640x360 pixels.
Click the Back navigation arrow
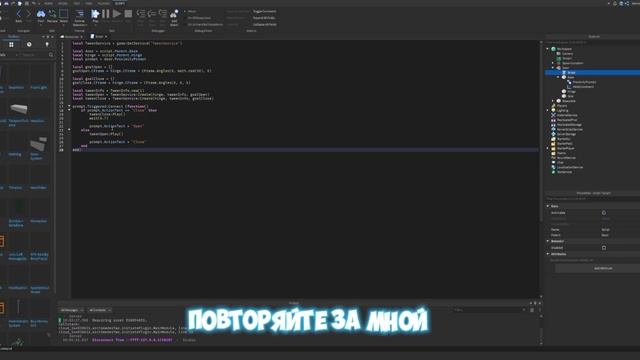19,14
